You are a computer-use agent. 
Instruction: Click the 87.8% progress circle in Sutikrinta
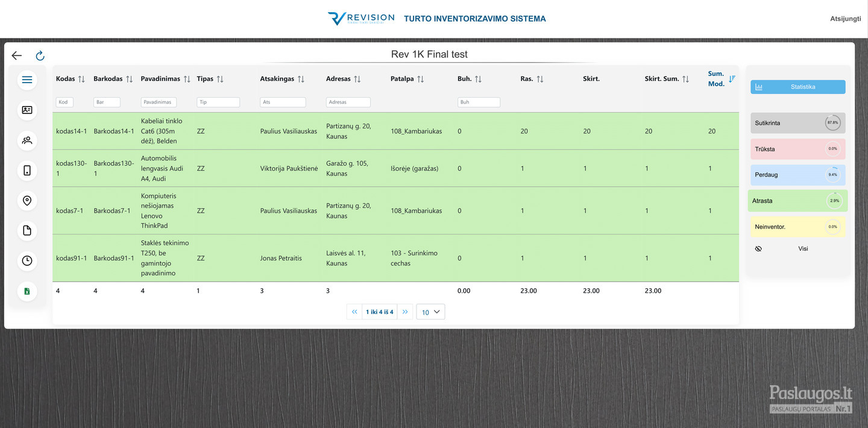click(x=833, y=123)
